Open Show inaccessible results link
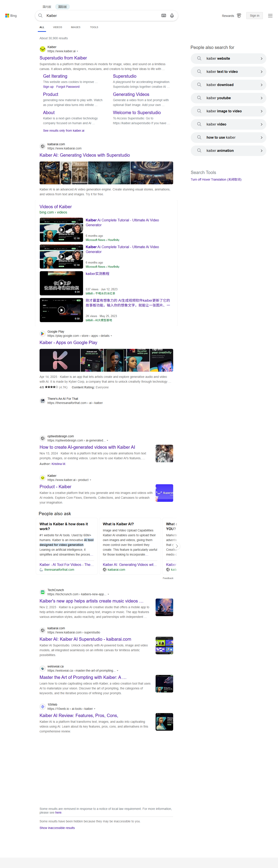The height and width of the screenshot is (868, 278). coord(57,828)
